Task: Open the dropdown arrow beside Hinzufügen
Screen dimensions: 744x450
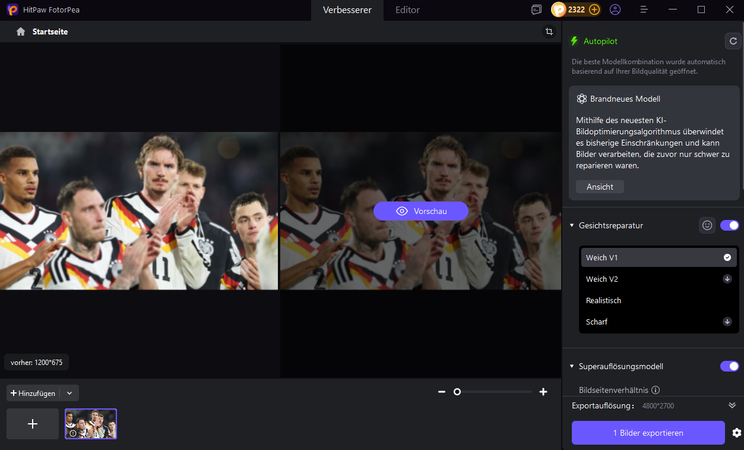Action: (x=69, y=394)
